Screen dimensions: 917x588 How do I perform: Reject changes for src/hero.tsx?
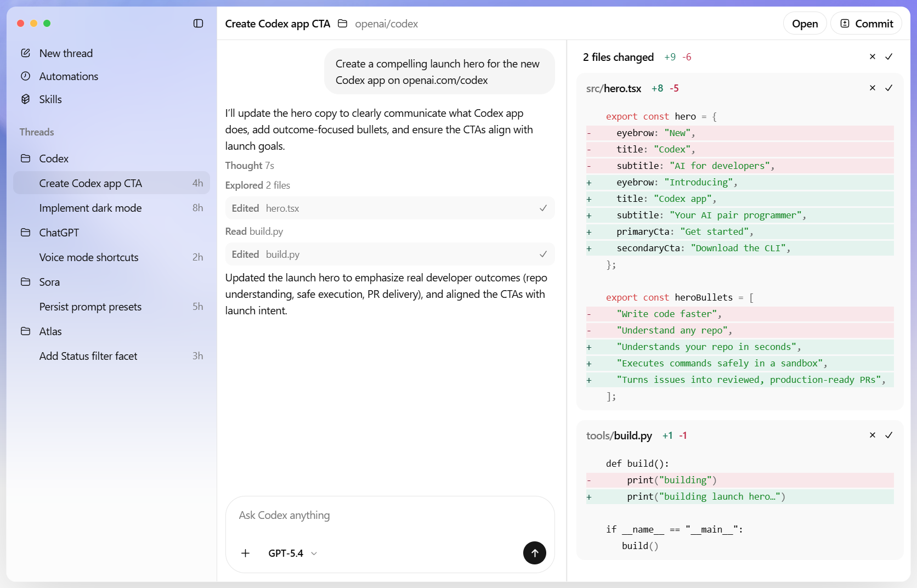[x=873, y=88]
